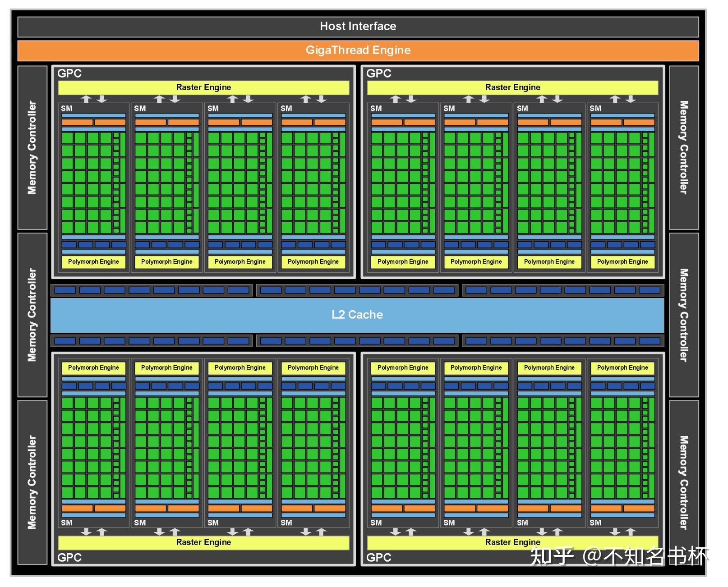The width and height of the screenshot is (728, 587).
Task: Click the Polymorph Engine in the top-left GPC
Action: pyautogui.click(x=93, y=261)
